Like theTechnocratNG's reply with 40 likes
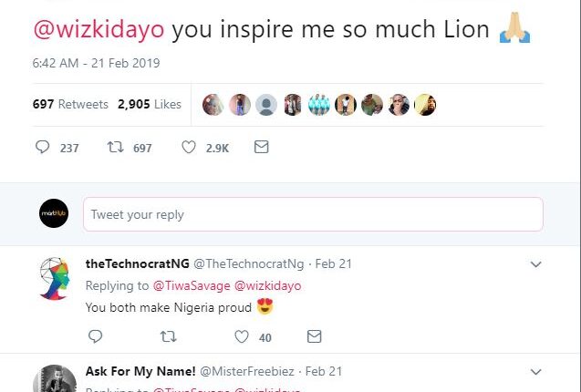581x392 pixels. (x=242, y=336)
